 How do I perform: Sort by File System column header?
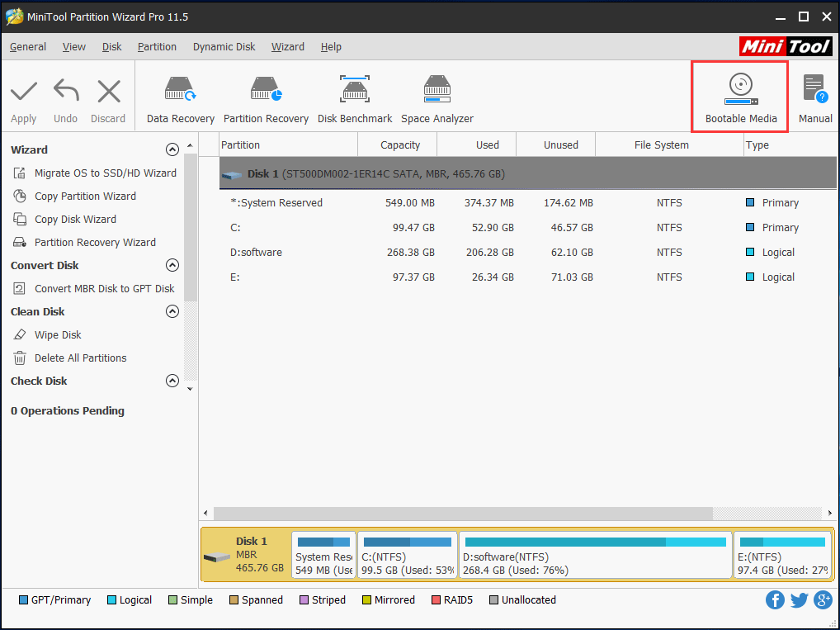tap(670, 144)
